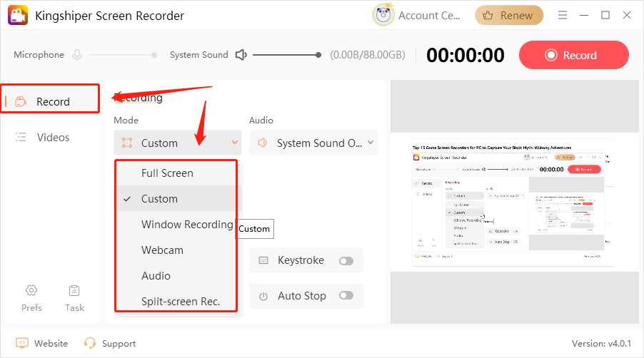Click the Audio dropdown chevron arrow
Viewport: 644px width, 358px height.
371,143
